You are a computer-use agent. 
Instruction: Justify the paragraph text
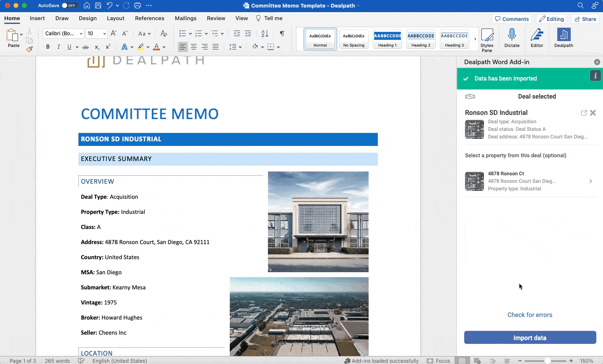coord(216,47)
